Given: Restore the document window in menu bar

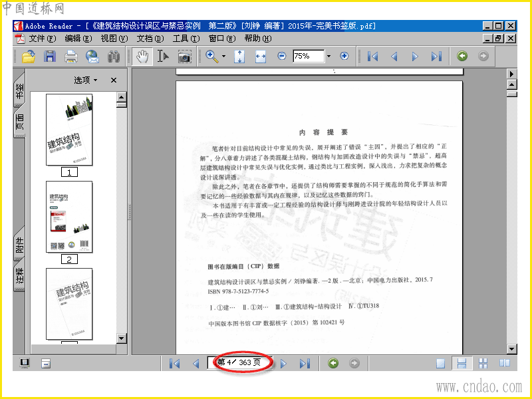Looking at the screenshot, I should point(498,39).
